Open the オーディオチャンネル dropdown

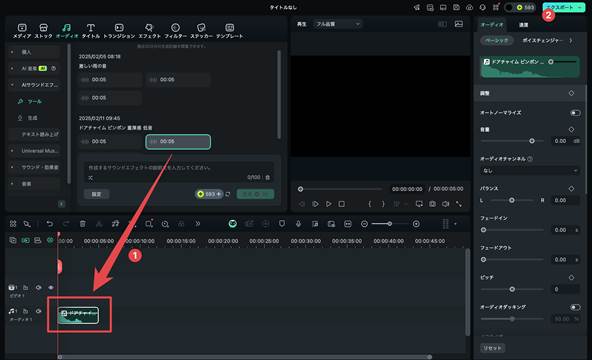point(530,171)
